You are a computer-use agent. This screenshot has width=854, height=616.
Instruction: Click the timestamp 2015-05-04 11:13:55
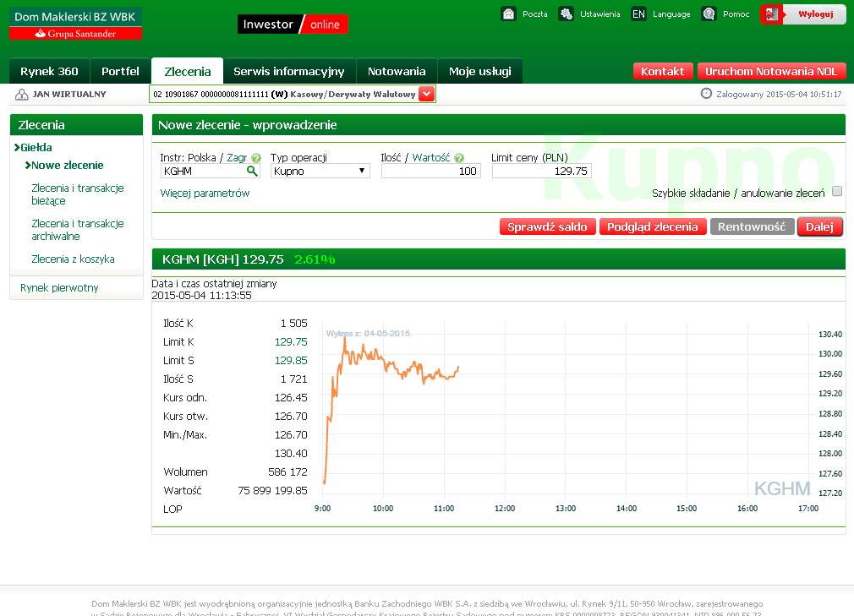[201, 296]
